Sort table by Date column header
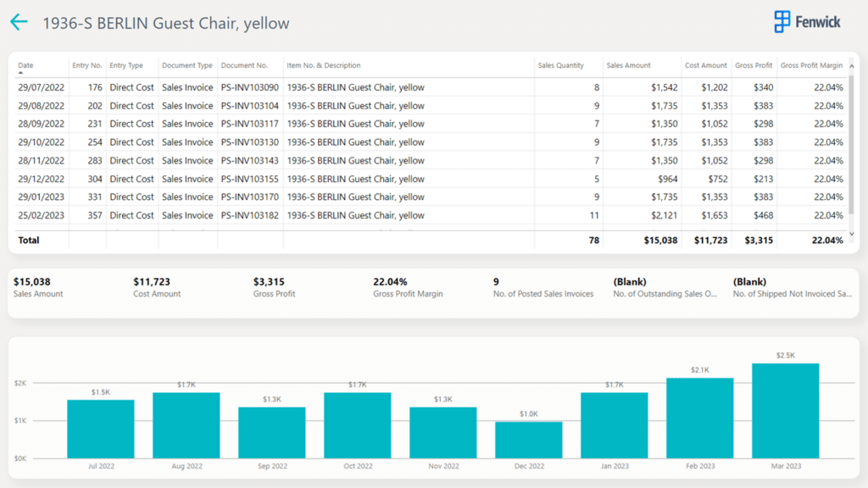Screen dimensions: 868x488 click(26, 65)
